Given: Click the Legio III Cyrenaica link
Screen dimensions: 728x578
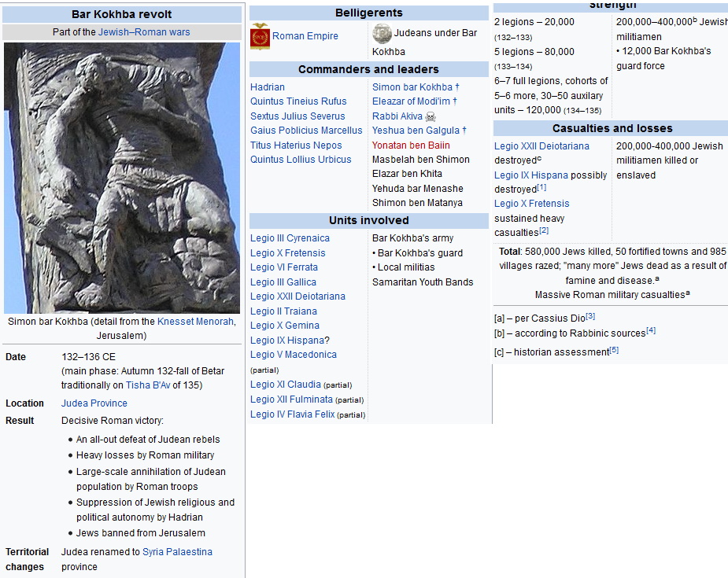Looking at the screenshot, I should 290,238.
